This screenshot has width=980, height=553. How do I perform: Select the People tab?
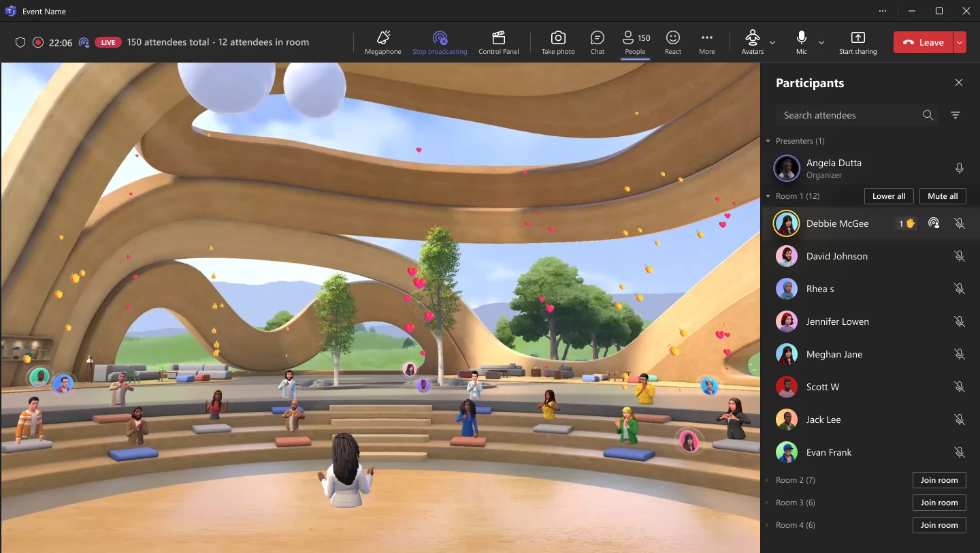click(x=636, y=42)
